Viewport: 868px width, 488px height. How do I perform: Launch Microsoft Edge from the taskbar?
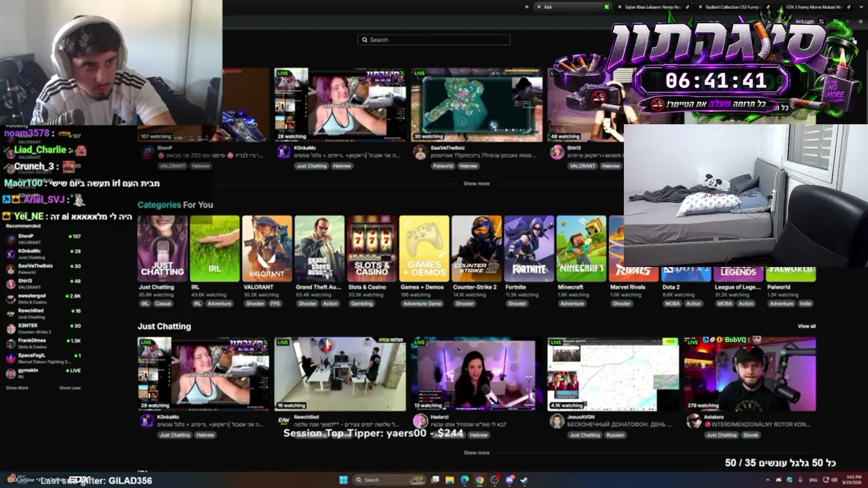tap(465, 480)
